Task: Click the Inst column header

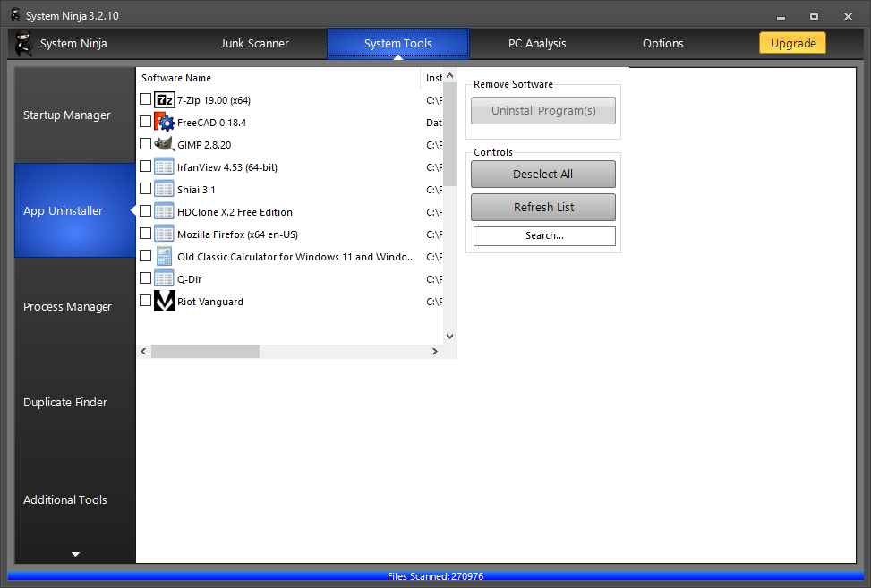Action: pyautogui.click(x=432, y=78)
